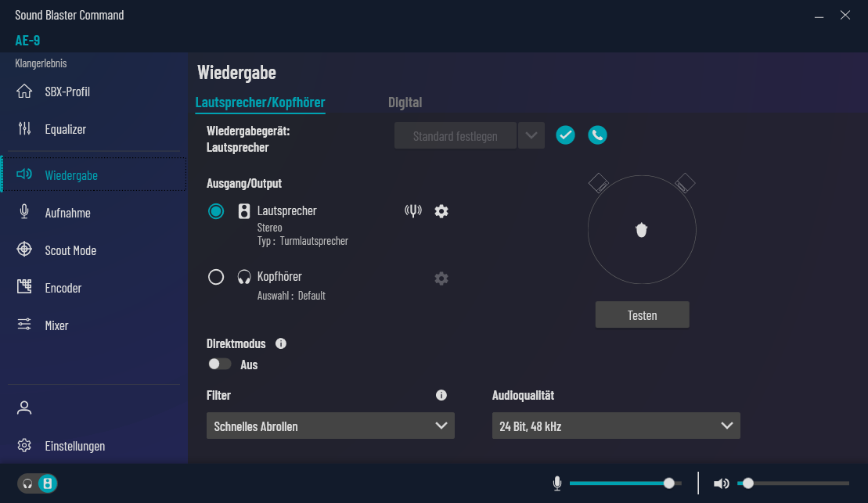Select the Lautsprecher output radio button
This screenshot has height=503, width=868.
[x=216, y=211]
